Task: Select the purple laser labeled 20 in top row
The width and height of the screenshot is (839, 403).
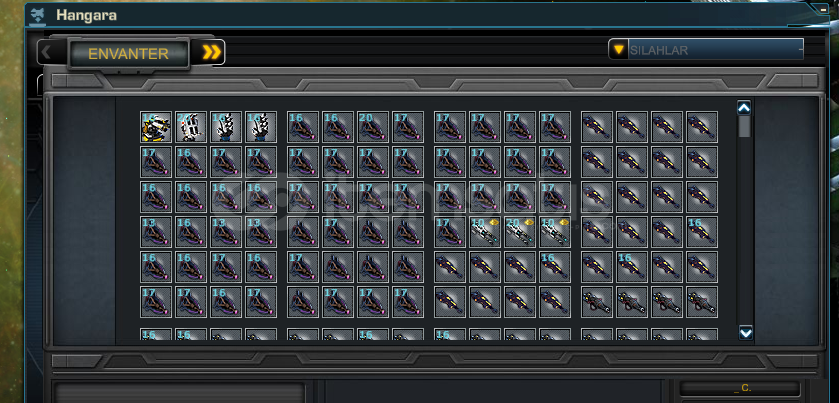Action: 373,127
